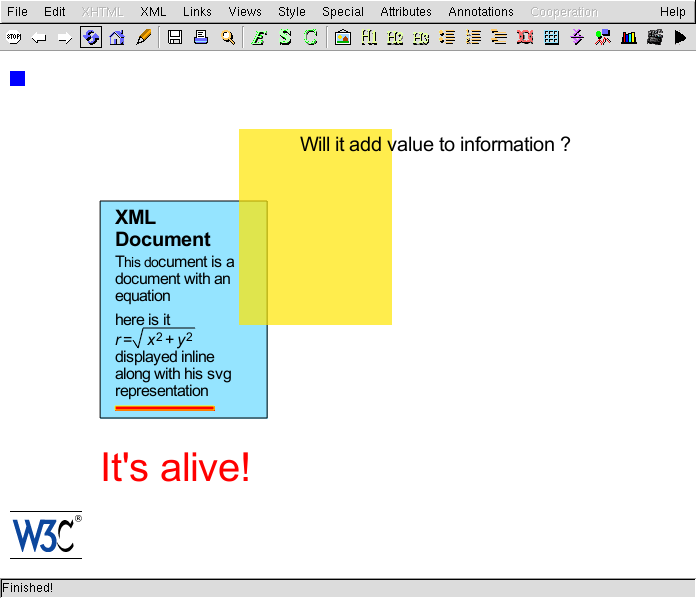Click the Stop loading icon
The image size is (696, 598).
click(14, 38)
